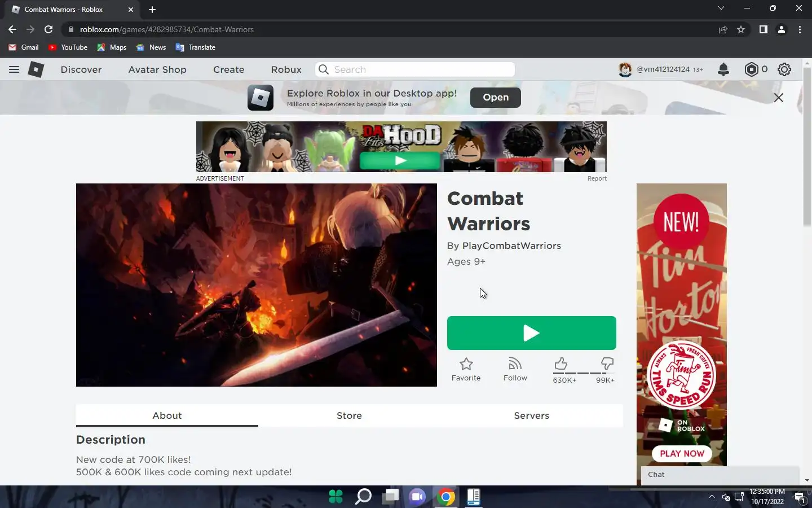The image size is (812, 508).
Task: Open the Translate bookmark
Action: pos(196,47)
